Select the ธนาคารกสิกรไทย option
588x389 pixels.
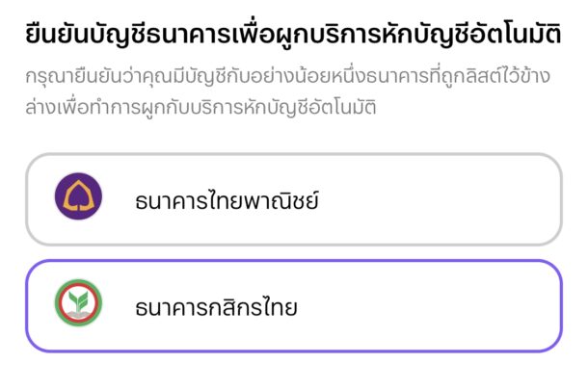294,306
